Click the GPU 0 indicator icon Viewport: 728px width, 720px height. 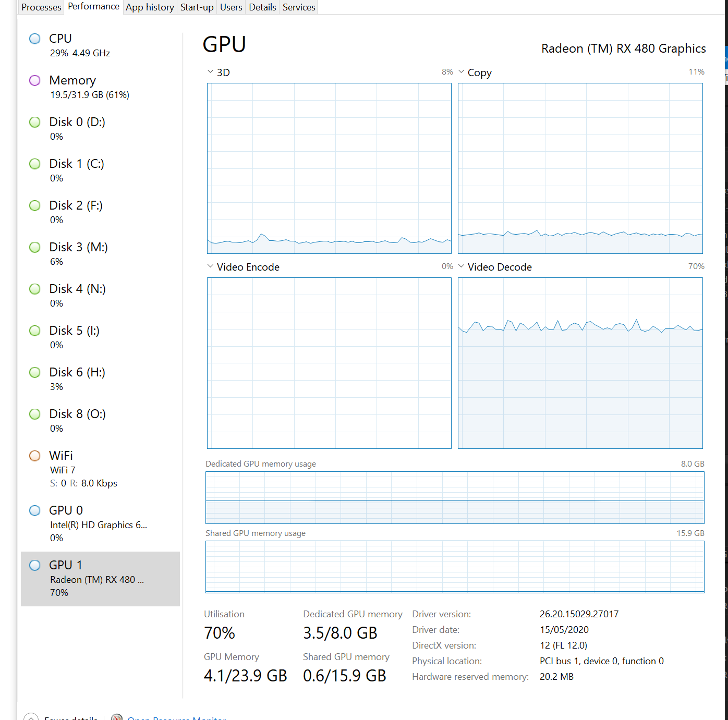34,510
